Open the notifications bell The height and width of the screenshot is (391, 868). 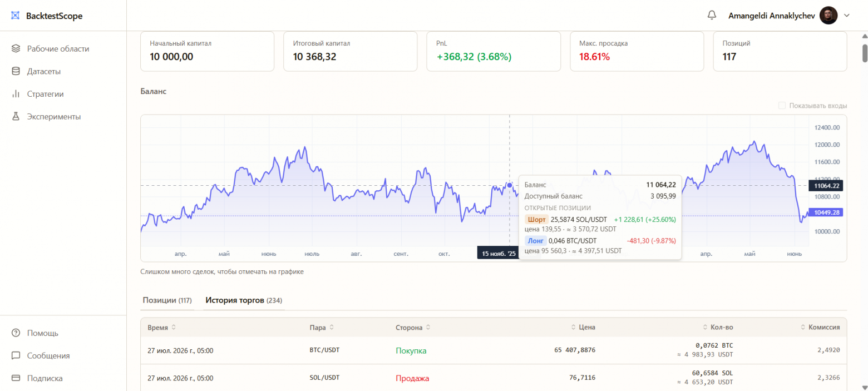click(x=712, y=16)
